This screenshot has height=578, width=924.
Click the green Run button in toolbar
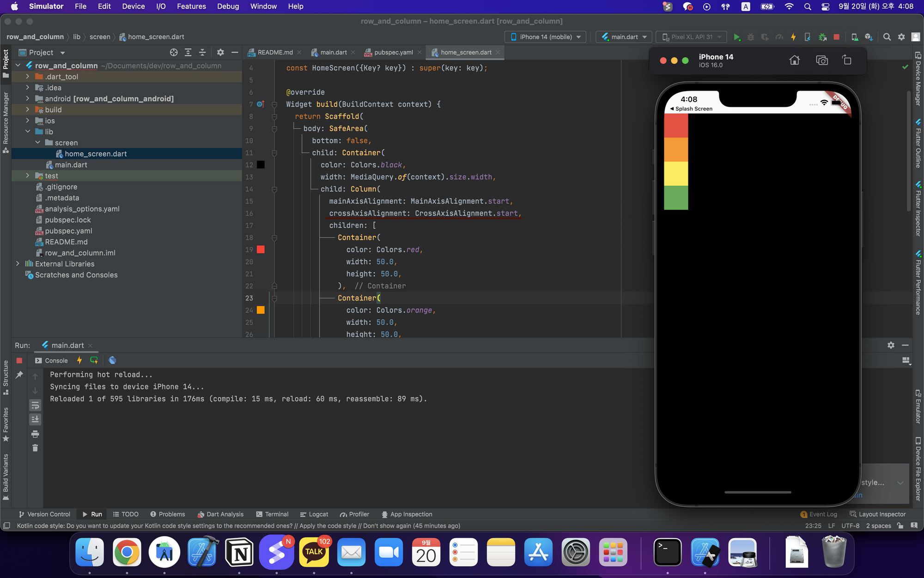click(x=736, y=37)
